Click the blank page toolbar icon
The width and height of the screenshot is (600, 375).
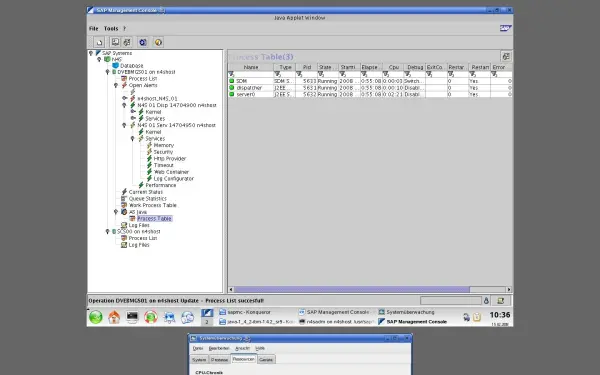[99, 42]
